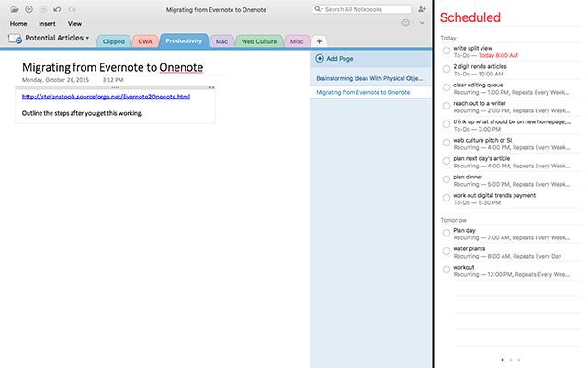The height and width of the screenshot is (368, 588).
Task: Select the plan dinner reminder text
Action: pos(468,177)
